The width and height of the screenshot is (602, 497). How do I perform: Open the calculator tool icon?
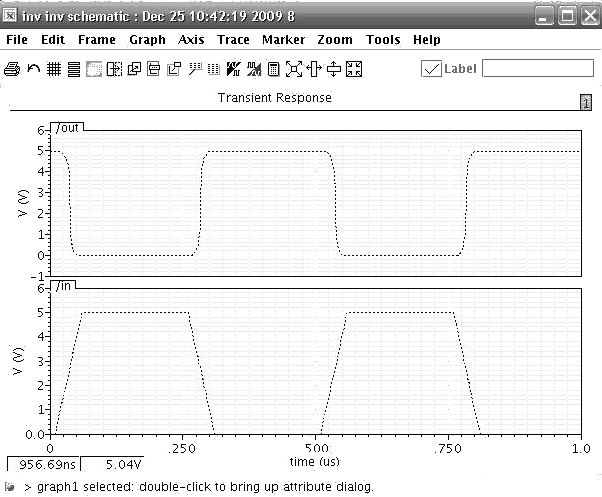point(273,69)
